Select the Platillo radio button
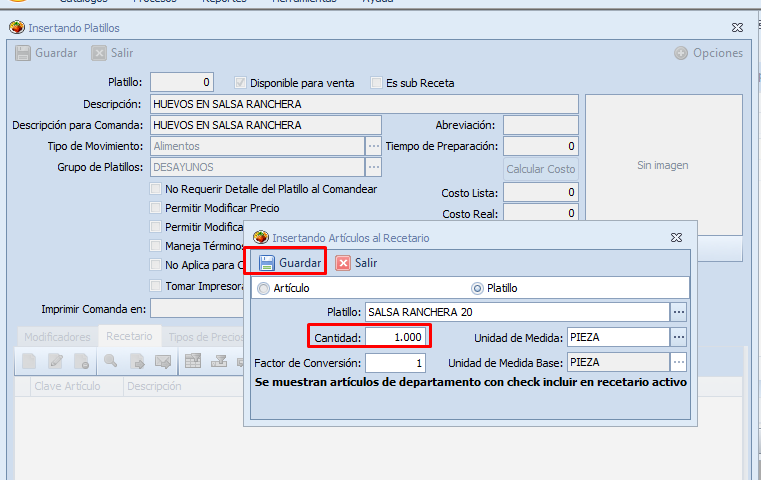The width and height of the screenshot is (761, 480). (x=477, y=288)
